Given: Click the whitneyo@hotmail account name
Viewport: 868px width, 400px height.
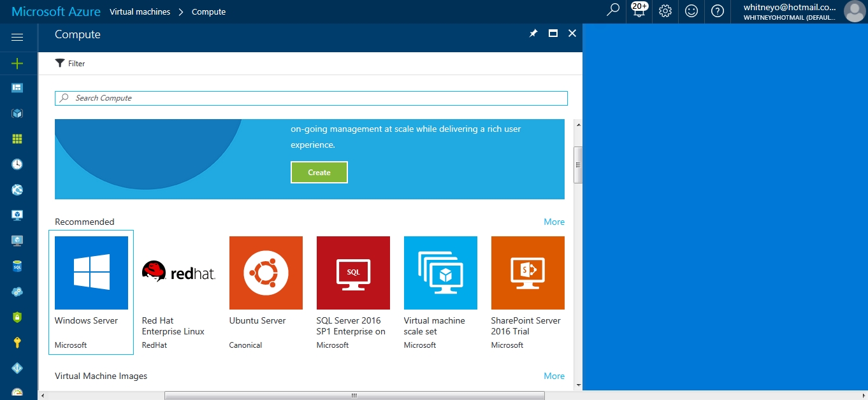Looking at the screenshot, I should pos(790,7).
